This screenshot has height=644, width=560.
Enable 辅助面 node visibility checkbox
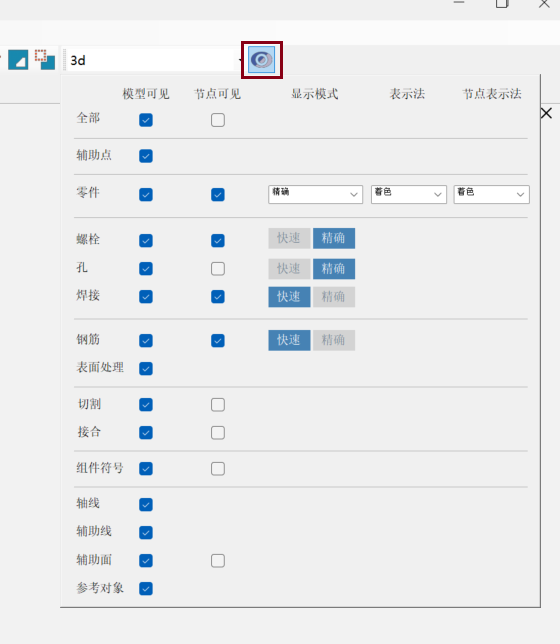(x=218, y=561)
